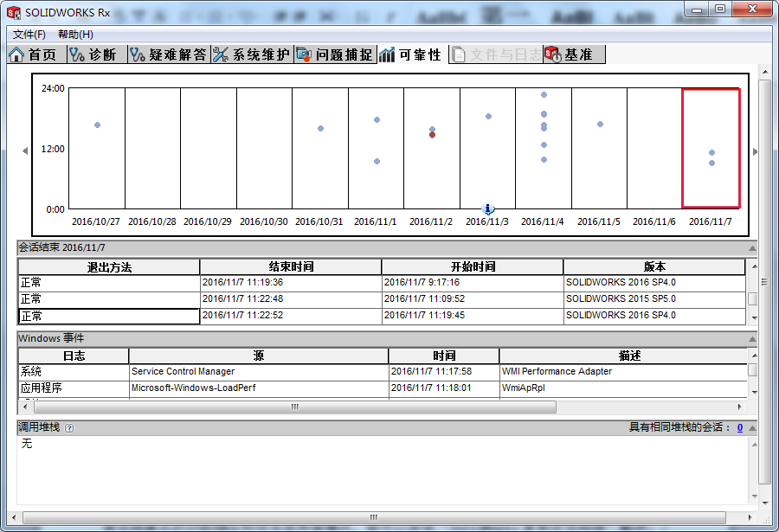Open the 文件(F) menu
779x532 pixels.
click(x=29, y=35)
